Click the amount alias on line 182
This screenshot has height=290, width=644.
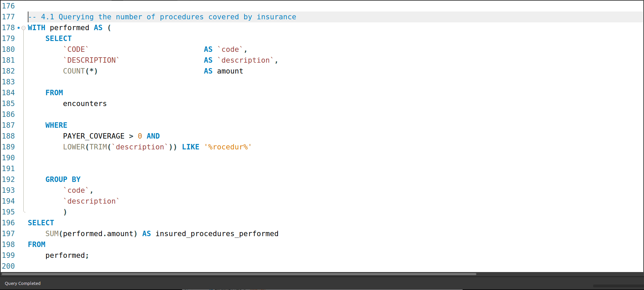230,71
